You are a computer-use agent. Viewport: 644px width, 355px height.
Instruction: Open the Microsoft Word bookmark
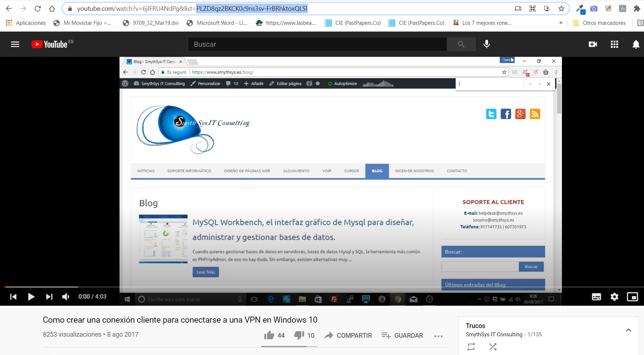point(217,23)
